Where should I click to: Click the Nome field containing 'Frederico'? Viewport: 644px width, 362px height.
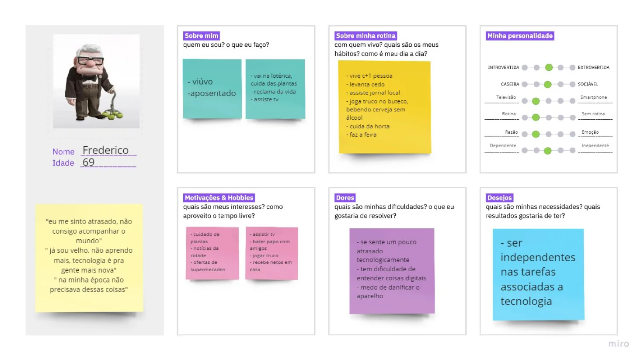[x=108, y=150]
